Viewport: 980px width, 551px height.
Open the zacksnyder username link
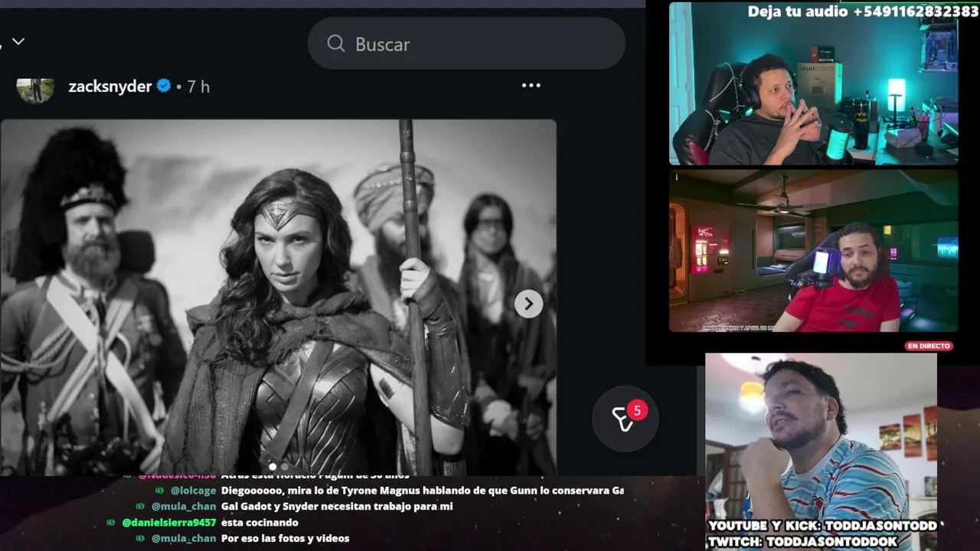(x=110, y=86)
